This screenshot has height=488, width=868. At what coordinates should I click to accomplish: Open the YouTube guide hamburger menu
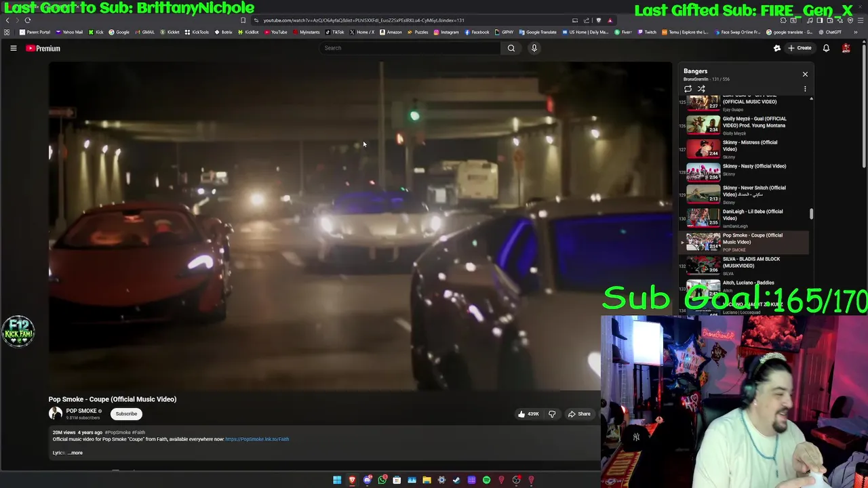pos(13,48)
